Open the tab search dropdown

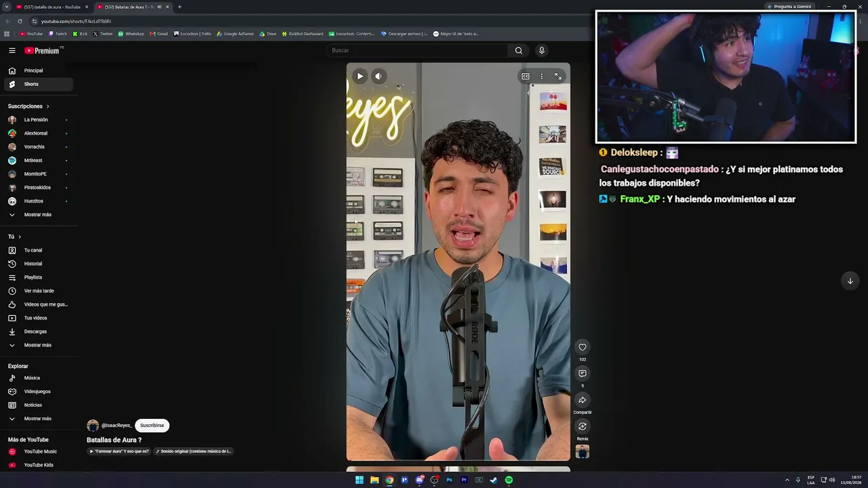[x=6, y=7]
